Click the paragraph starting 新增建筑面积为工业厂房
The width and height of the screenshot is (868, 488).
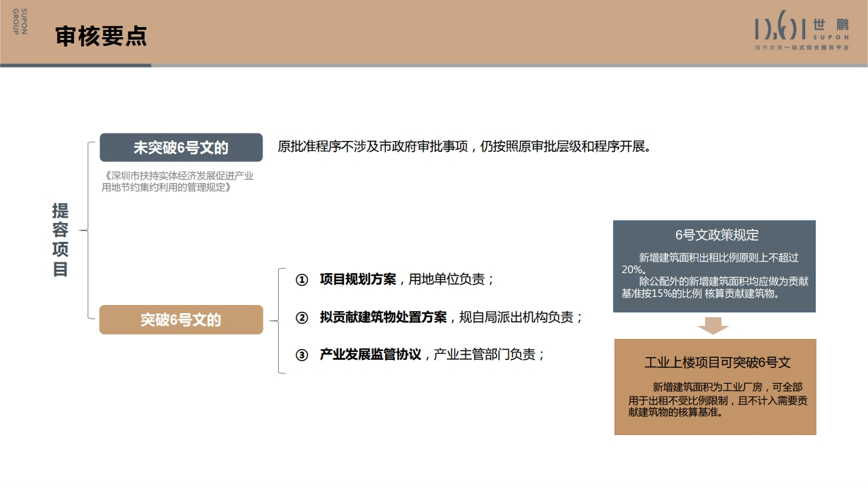click(x=717, y=400)
